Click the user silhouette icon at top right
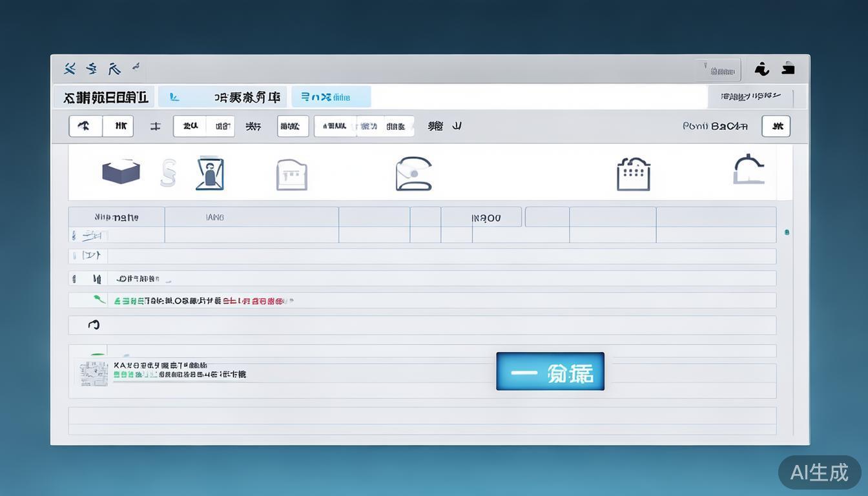 [762, 68]
